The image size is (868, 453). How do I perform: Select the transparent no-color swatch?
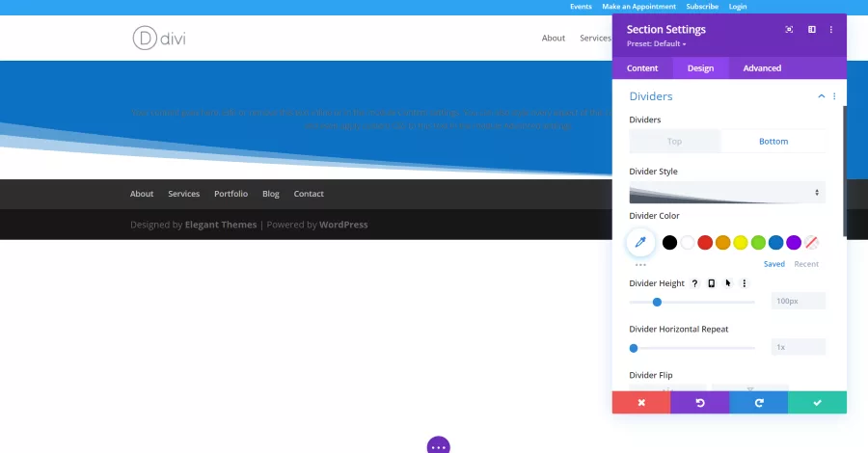(811, 242)
